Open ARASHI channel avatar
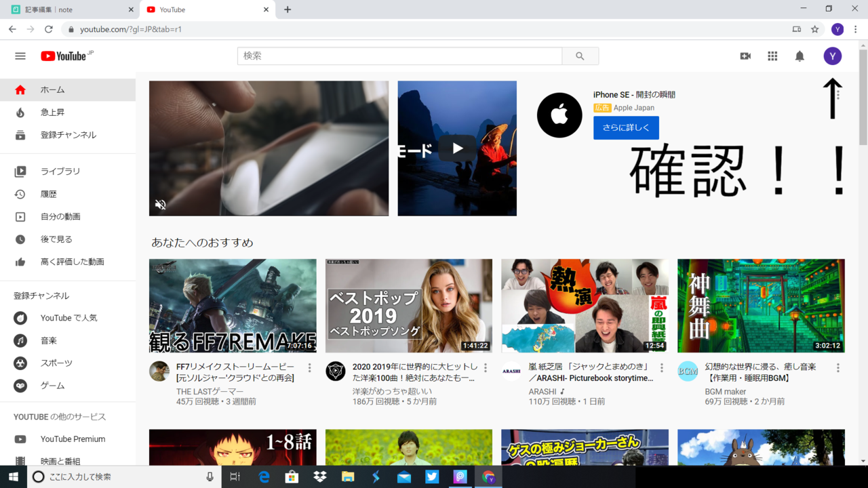 click(511, 371)
